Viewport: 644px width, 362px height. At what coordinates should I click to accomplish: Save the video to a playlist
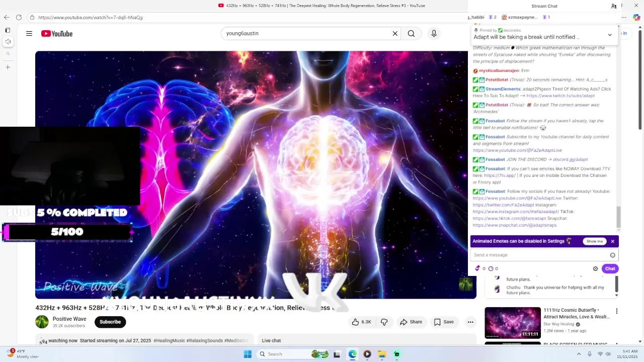(x=444, y=322)
